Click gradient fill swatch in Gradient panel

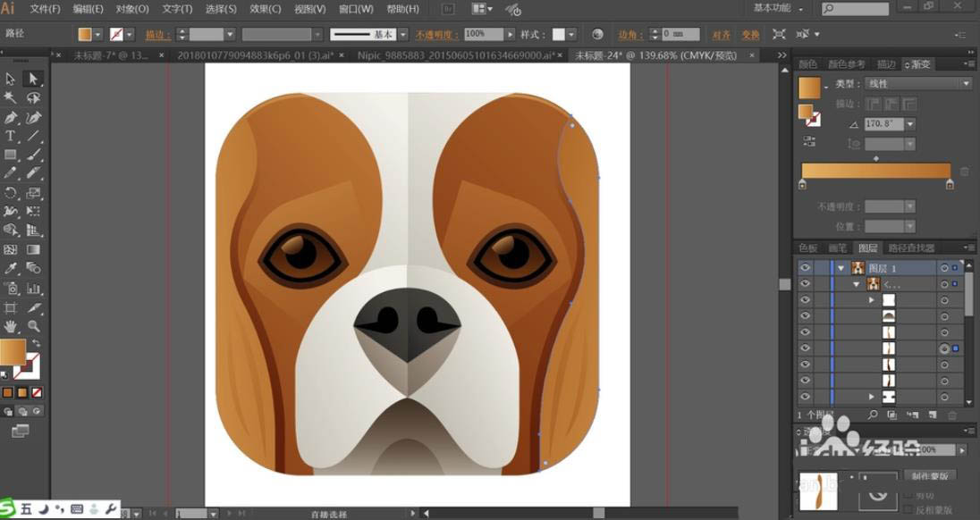[x=809, y=88]
